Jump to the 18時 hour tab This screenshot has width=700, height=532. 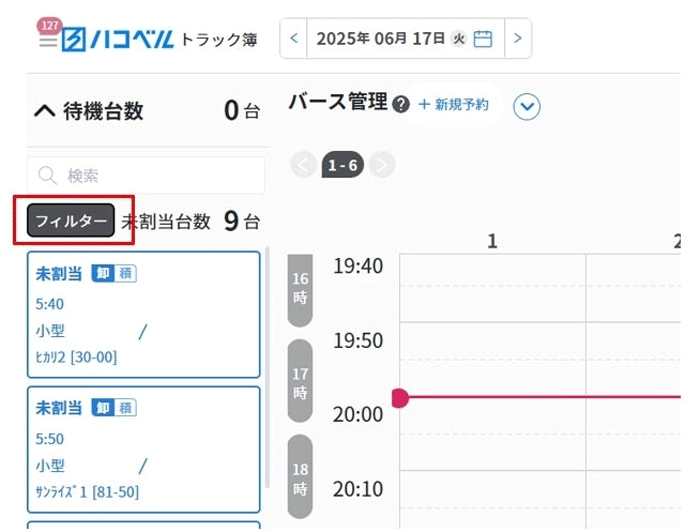pyautogui.click(x=300, y=478)
